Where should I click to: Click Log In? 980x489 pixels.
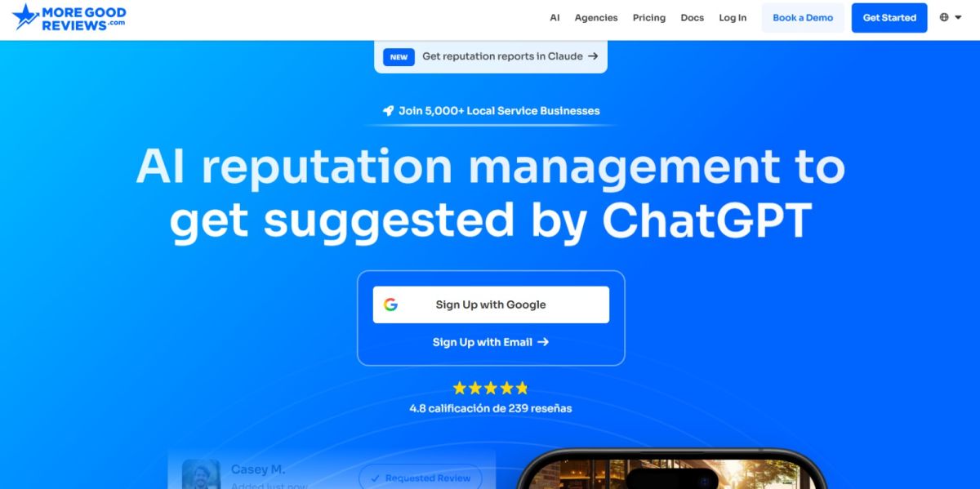click(x=733, y=18)
